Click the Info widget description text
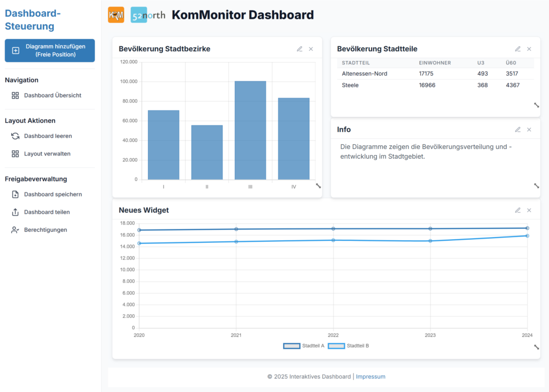Screen dimensions: 549x392 [426, 152]
